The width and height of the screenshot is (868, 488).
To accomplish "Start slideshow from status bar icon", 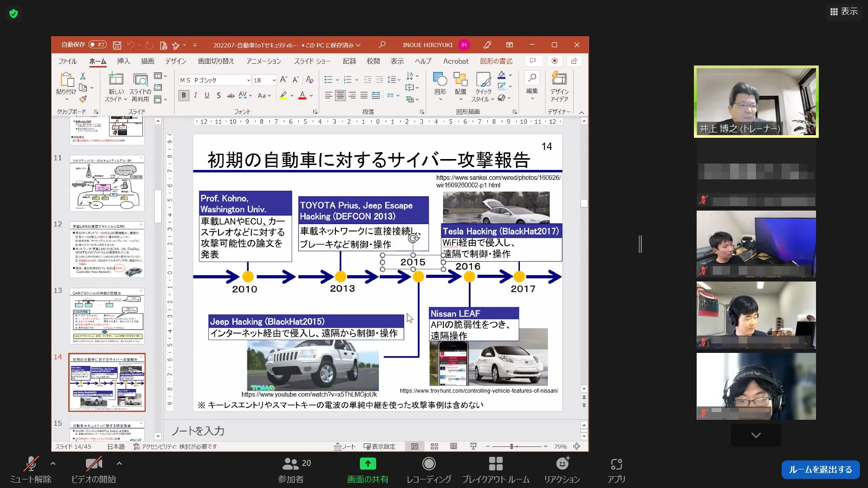I will point(473,446).
